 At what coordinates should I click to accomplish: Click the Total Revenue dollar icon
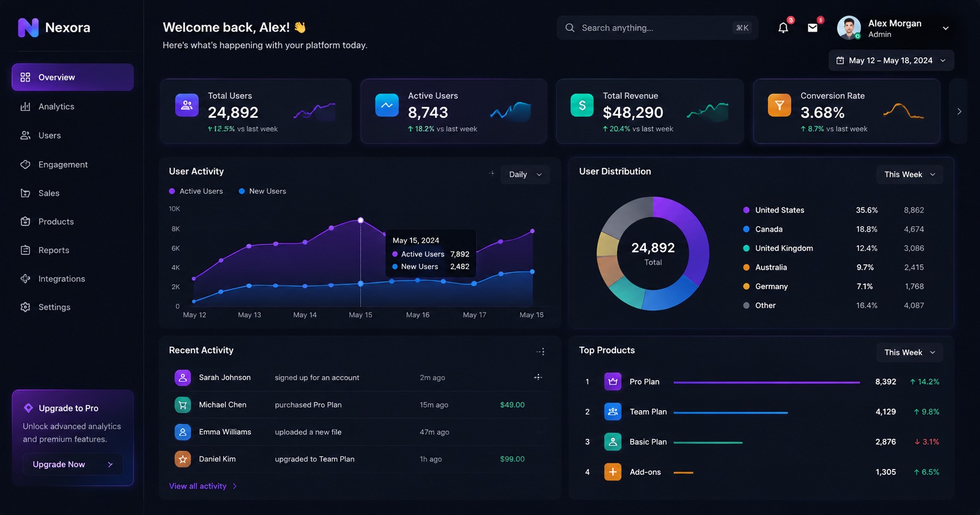[582, 105]
